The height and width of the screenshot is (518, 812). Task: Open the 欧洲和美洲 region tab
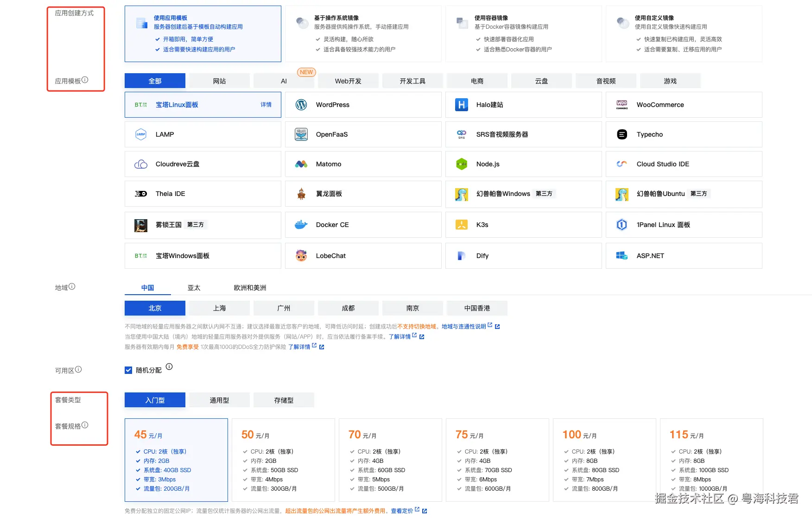point(250,288)
